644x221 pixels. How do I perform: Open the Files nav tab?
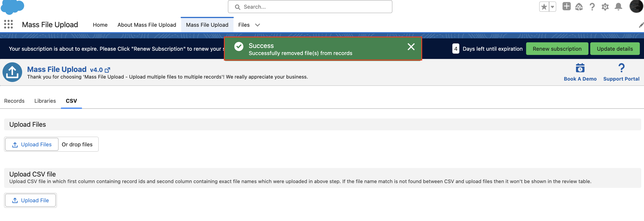tap(244, 25)
